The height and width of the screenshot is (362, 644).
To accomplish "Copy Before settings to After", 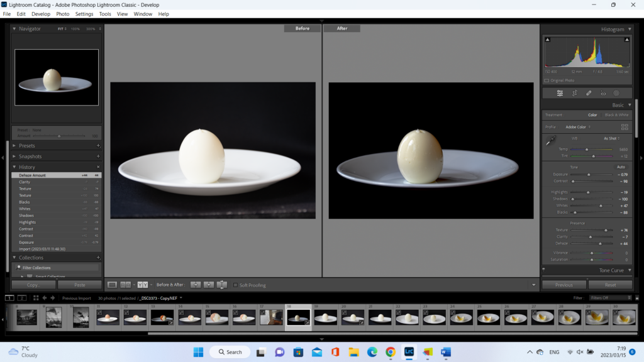I will coord(196,285).
